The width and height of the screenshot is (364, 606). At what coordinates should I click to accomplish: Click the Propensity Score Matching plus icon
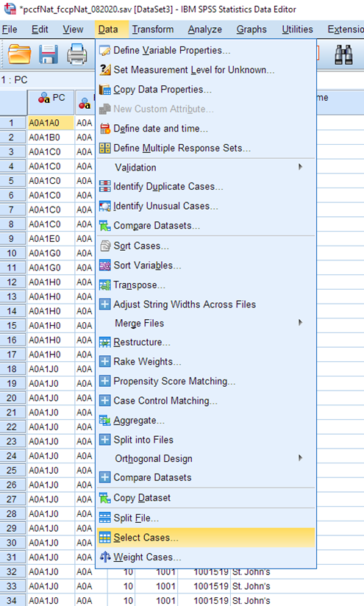point(104,381)
